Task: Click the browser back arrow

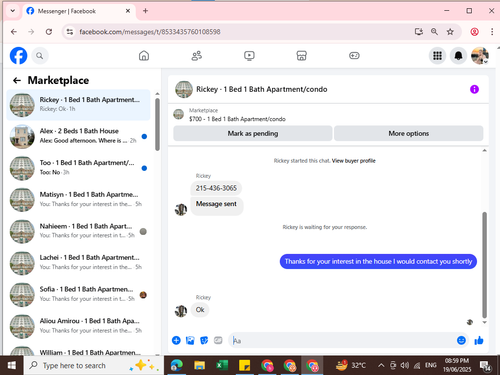Action: pyautogui.click(x=14, y=32)
